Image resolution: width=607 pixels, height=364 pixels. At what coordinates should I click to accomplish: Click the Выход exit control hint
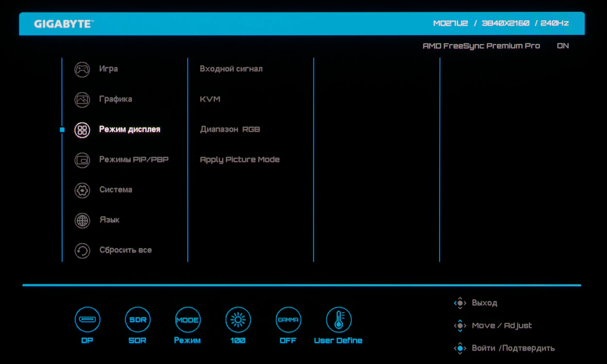484,303
